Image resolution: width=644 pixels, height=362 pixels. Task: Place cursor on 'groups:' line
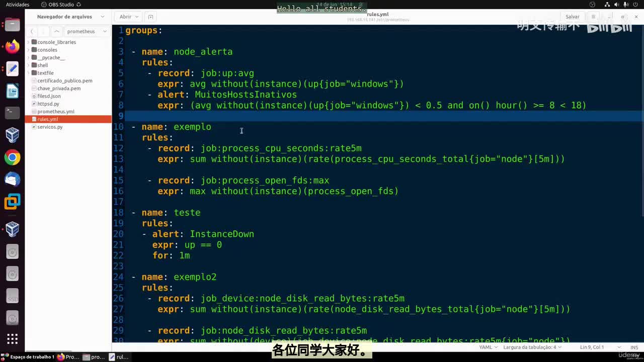[x=144, y=31]
